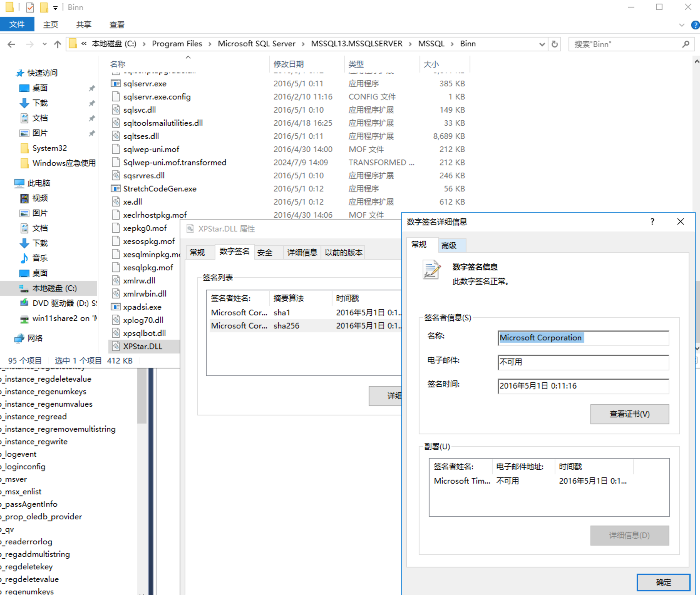The height and width of the screenshot is (595, 700).
Task: Click the 音乐 music note icon
Action: pos(24,258)
